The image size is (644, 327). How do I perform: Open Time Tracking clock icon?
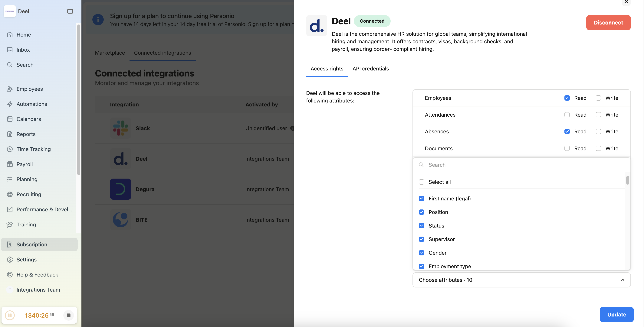tap(10, 149)
